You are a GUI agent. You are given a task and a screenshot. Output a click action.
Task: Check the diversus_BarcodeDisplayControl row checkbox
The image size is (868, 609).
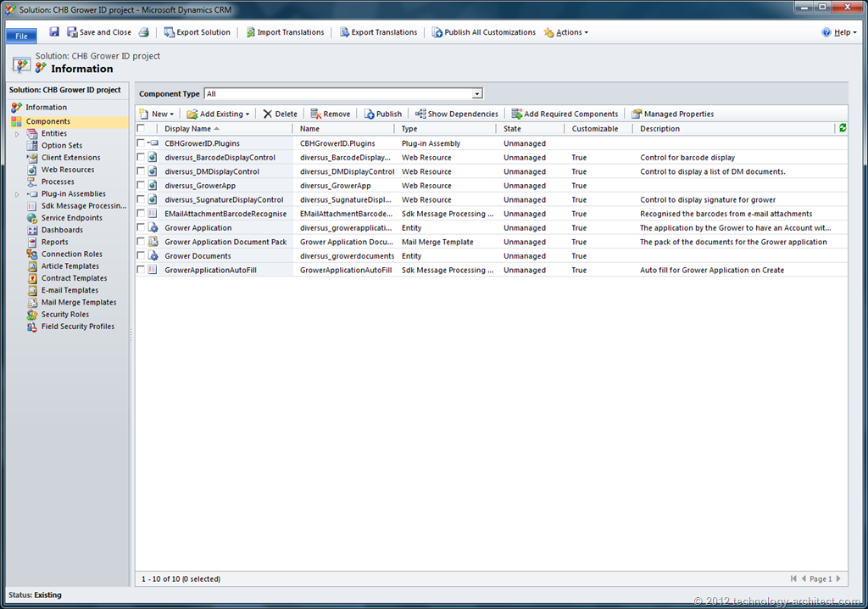tap(141, 158)
